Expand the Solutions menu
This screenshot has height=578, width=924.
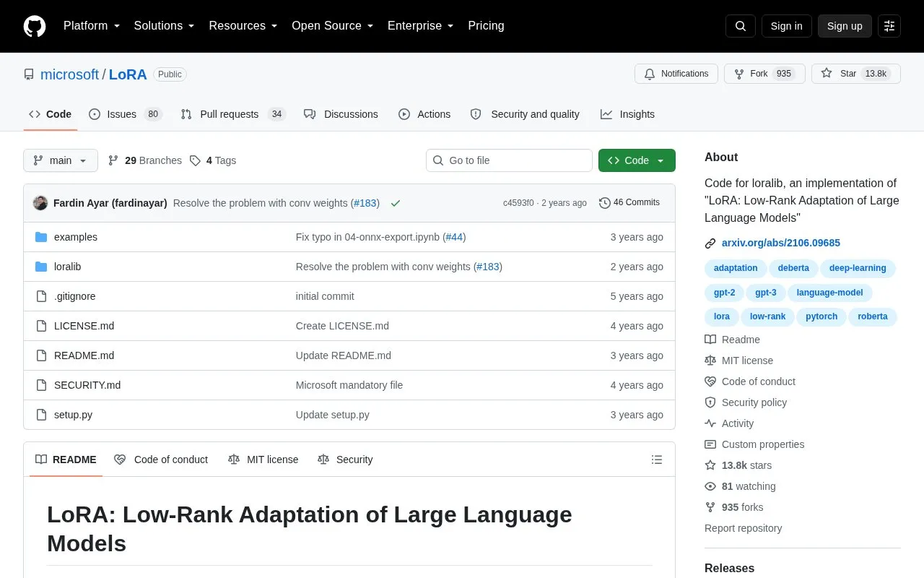coord(164,26)
